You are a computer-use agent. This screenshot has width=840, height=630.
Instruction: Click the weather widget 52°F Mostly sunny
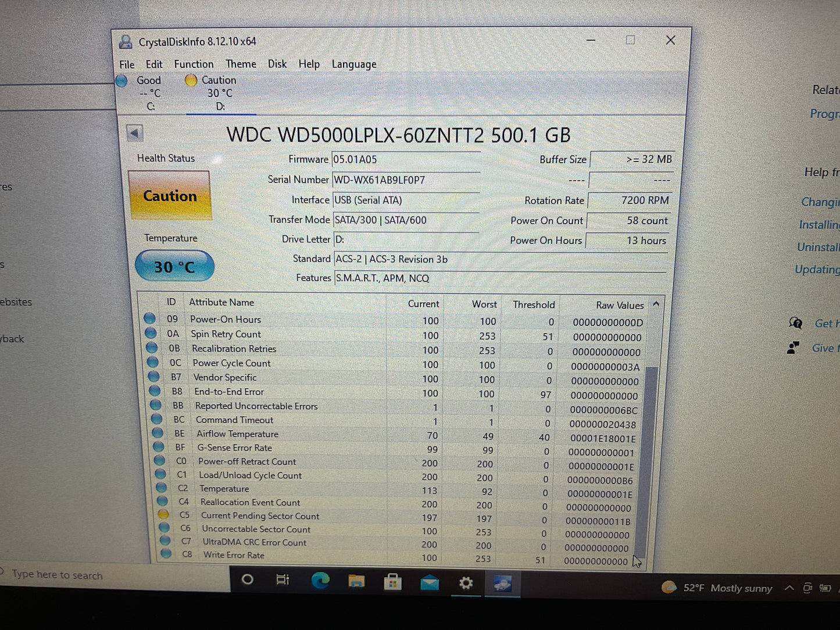click(717, 588)
